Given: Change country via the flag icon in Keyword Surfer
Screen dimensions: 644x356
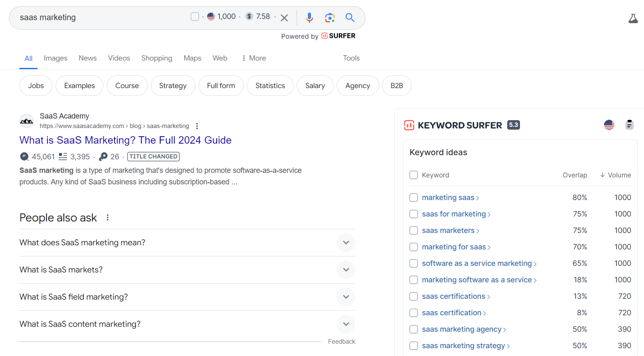Looking at the screenshot, I should click(x=609, y=125).
